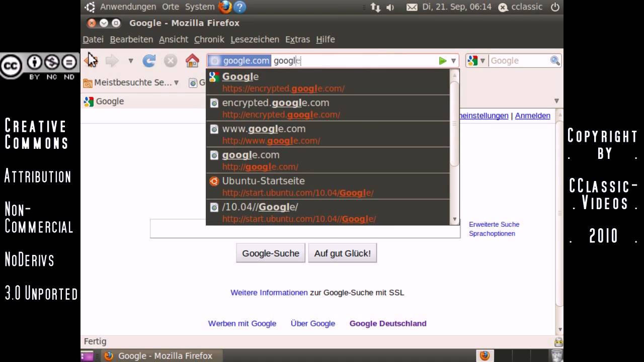Click the power shutdown icon
The width and height of the screenshot is (644, 362).
(x=555, y=7)
